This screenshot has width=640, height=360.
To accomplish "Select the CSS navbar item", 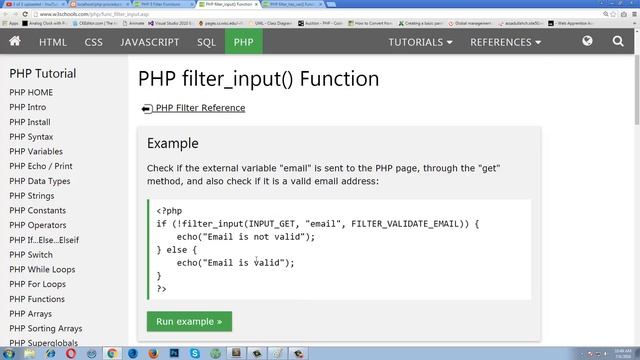I will pyautogui.click(x=93, y=42).
